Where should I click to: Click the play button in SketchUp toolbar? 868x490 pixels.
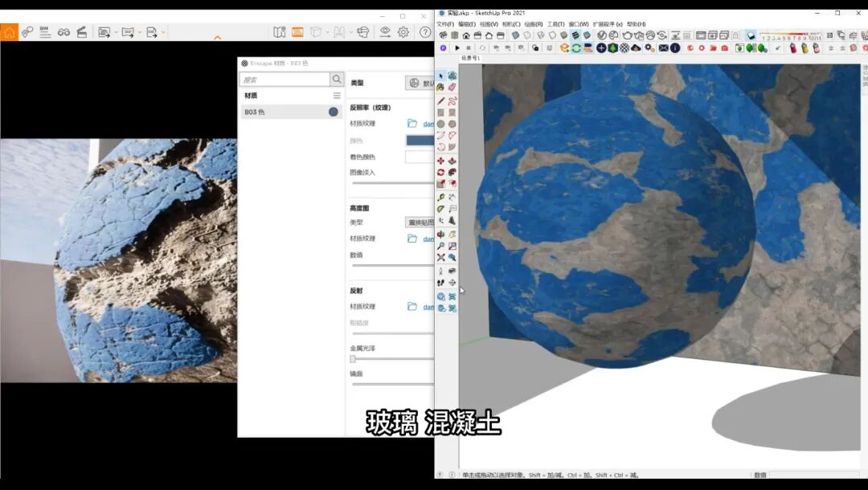click(457, 48)
